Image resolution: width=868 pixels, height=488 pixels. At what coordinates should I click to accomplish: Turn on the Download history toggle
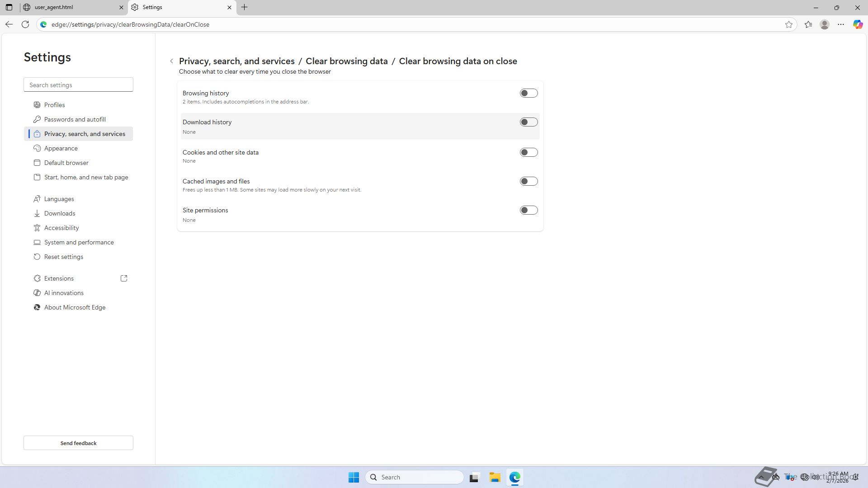528,122
